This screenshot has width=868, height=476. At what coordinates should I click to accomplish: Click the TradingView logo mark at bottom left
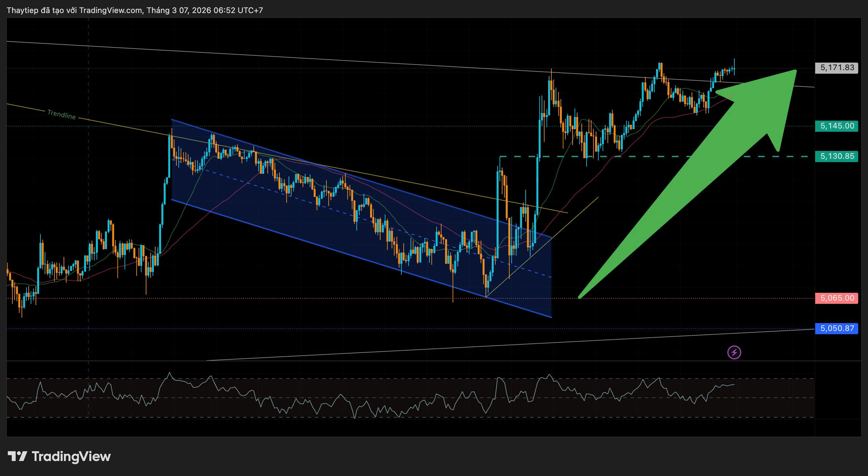17,456
